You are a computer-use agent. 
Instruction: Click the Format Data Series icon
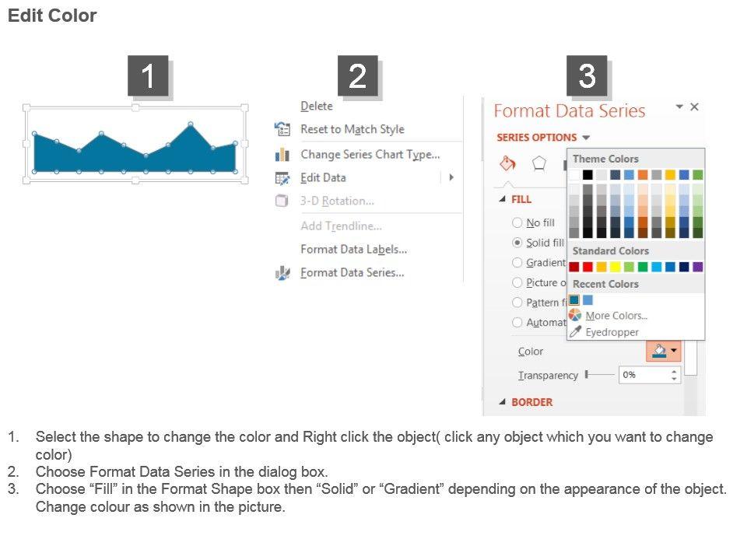tap(282, 273)
